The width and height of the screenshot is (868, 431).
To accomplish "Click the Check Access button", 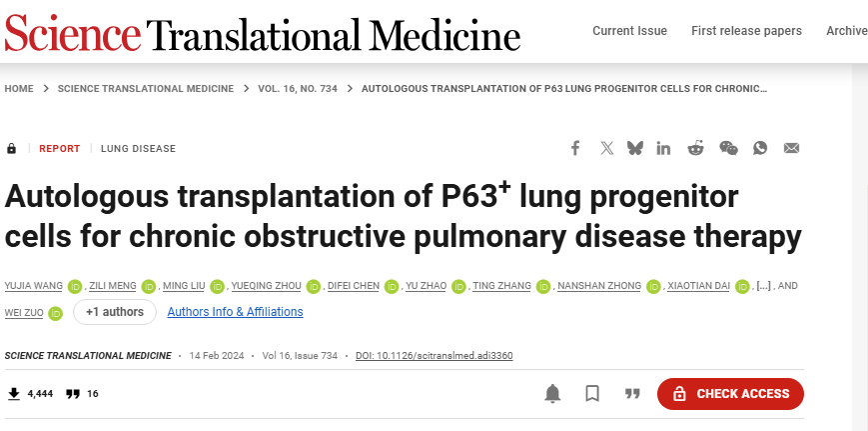I will [730, 394].
